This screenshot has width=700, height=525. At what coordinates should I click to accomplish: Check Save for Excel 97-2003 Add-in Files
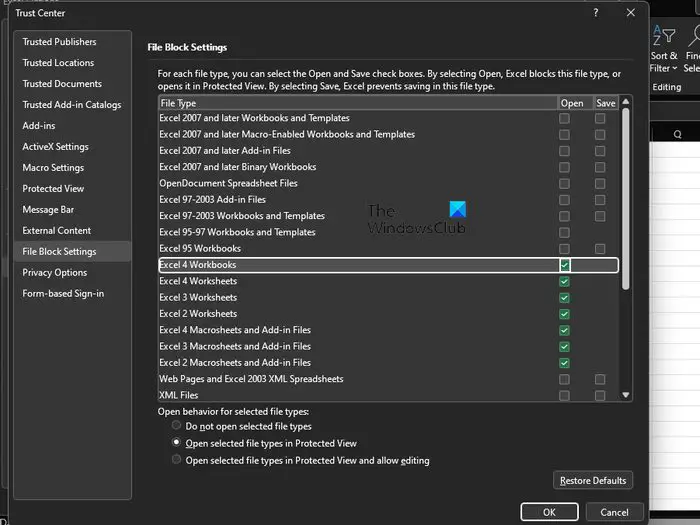pos(600,200)
